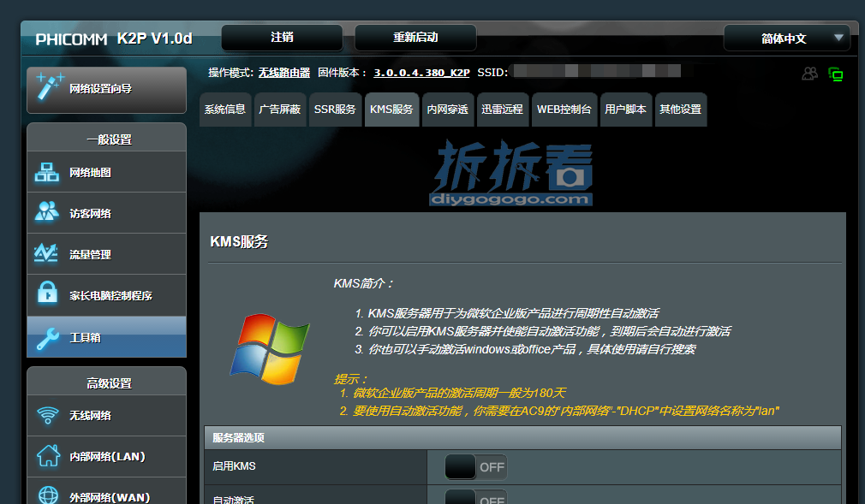Click the 无线网络 Wi-Fi signal icon
The width and height of the screenshot is (865, 504).
(48, 415)
